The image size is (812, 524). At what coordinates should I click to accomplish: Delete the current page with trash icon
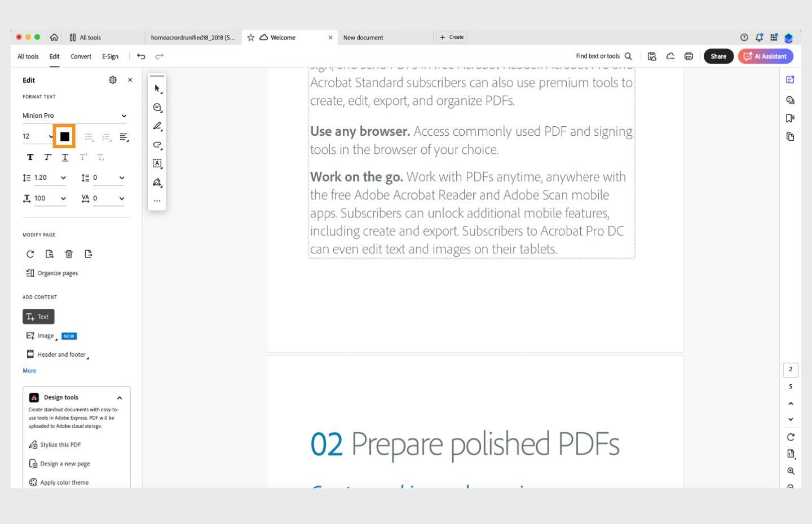click(69, 254)
